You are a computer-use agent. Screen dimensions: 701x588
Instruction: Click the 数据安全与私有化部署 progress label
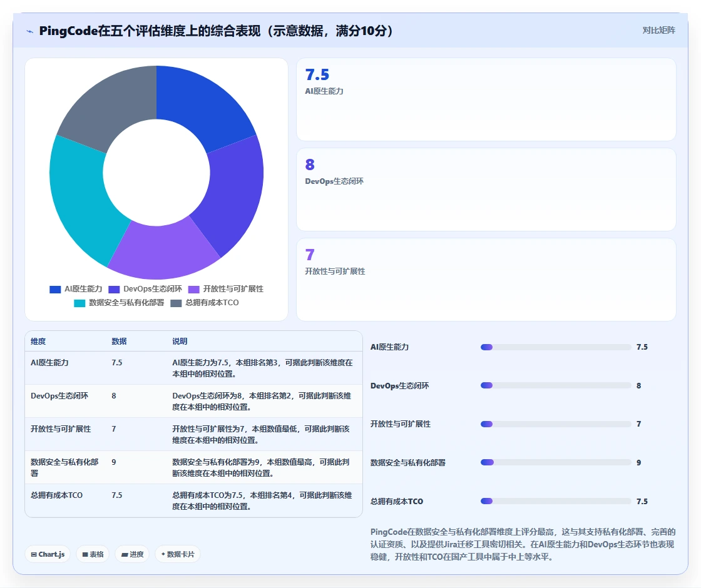407,462
